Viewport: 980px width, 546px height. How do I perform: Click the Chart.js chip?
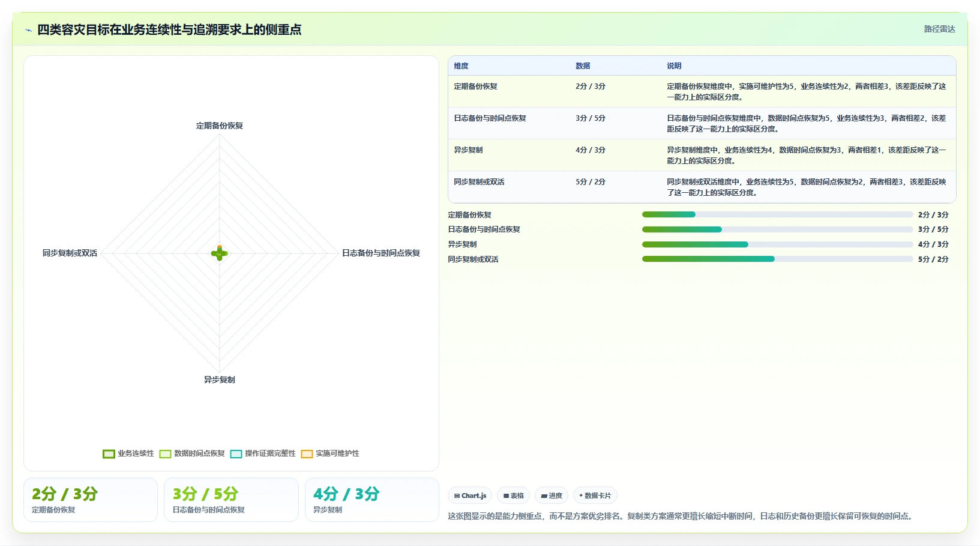pos(470,496)
